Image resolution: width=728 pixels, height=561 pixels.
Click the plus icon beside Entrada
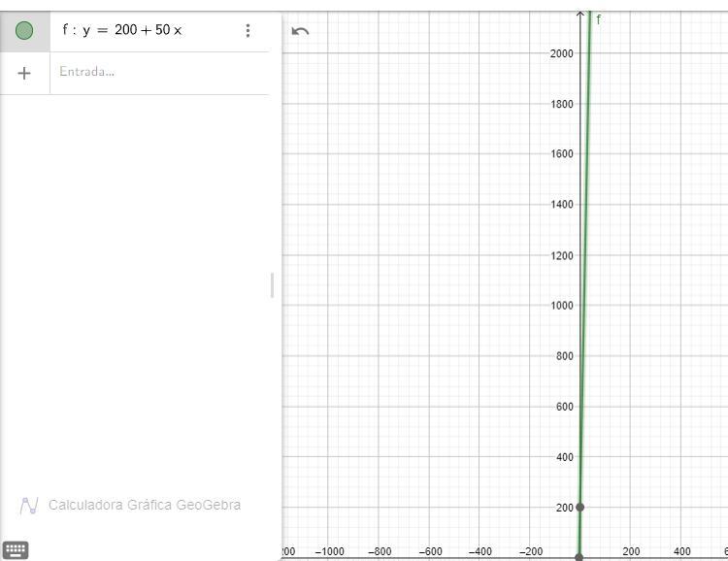click(x=24, y=74)
